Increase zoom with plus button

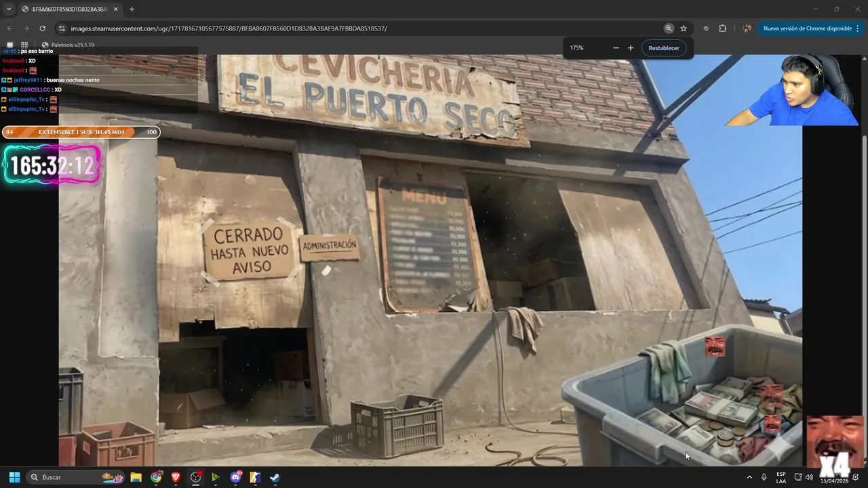click(x=631, y=48)
